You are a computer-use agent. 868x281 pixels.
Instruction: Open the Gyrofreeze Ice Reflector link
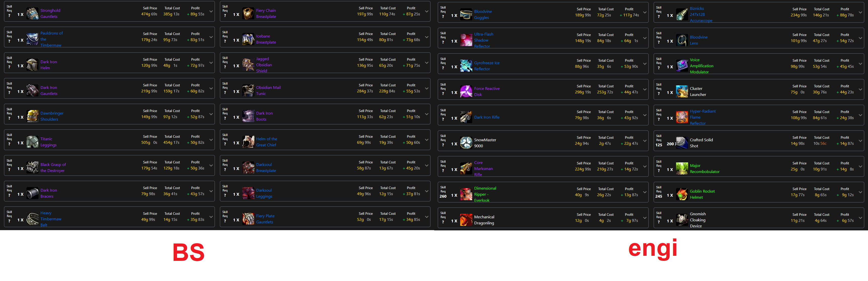(x=487, y=66)
